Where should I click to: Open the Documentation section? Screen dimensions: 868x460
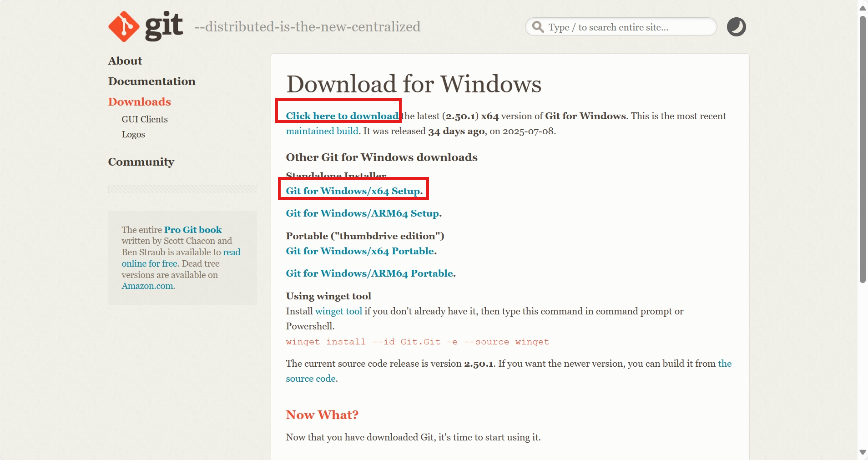pyautogui.click(x=152, y=81)
